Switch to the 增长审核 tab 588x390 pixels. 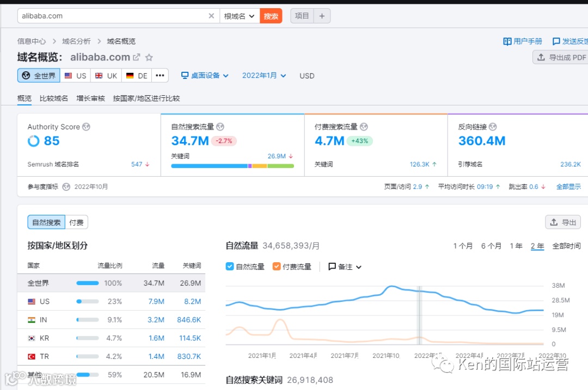click(x=90, y=98)
